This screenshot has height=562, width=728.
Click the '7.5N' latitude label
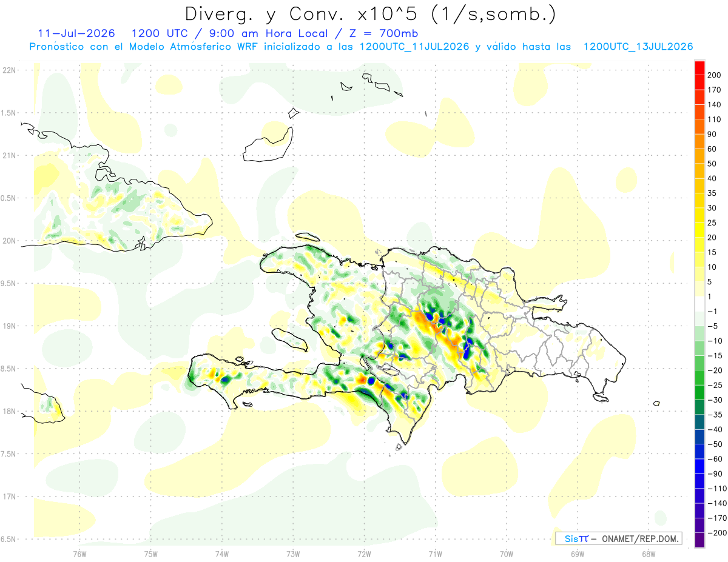tap(9, 453)
